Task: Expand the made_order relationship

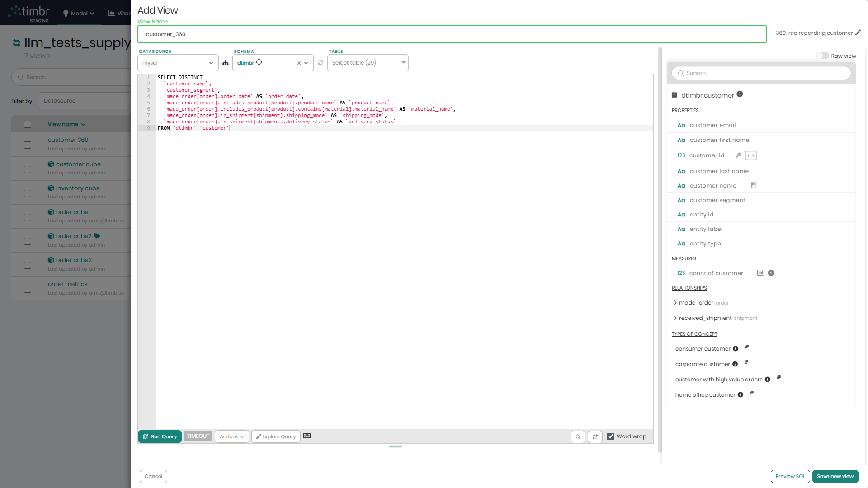Action: 675,303
